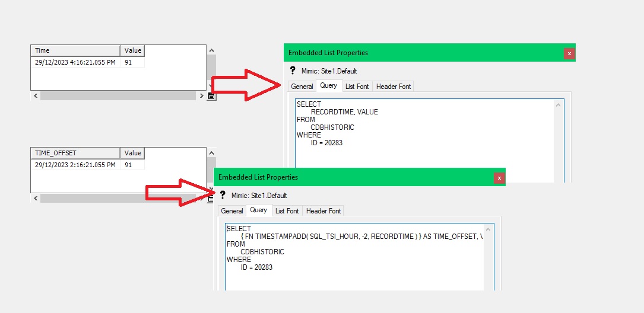
Task: Select Query tab in upper properties window
Action: point(329,86)
